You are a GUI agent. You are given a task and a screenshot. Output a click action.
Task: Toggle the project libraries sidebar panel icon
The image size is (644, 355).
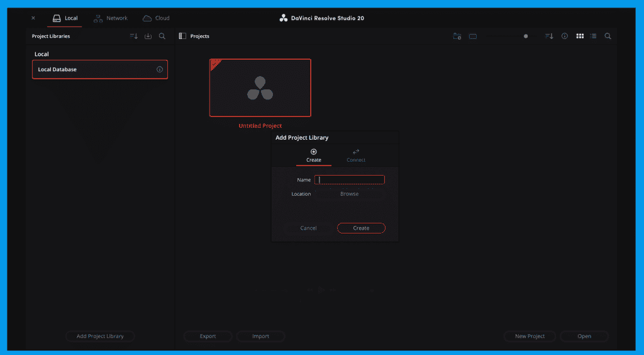(183, 36)
